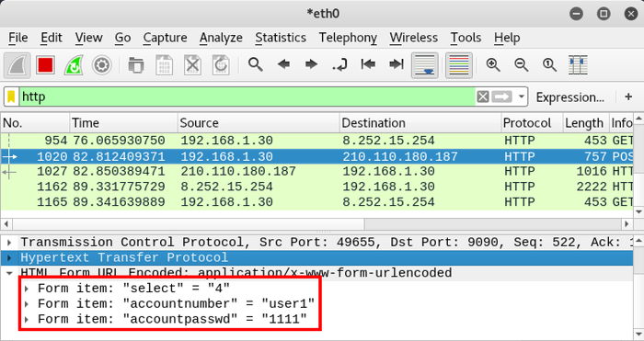Image resolution: width=644 pixels, height=341 pixels.
Task: Sort by the Source column header
Action: point(259,123)
